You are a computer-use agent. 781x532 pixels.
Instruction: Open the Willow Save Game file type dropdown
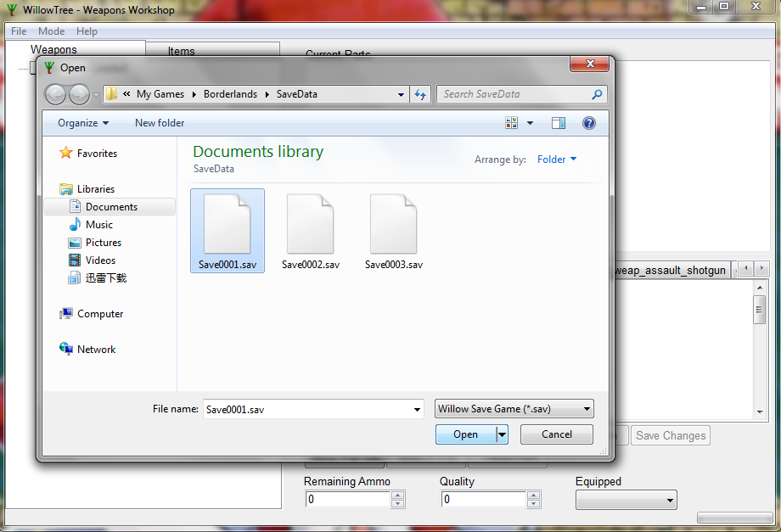(514, 409)
